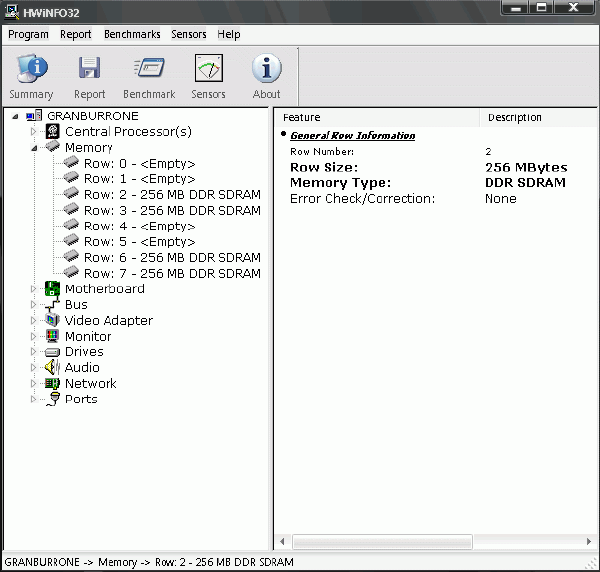Open the Sensors menu

tap(189, 34)
